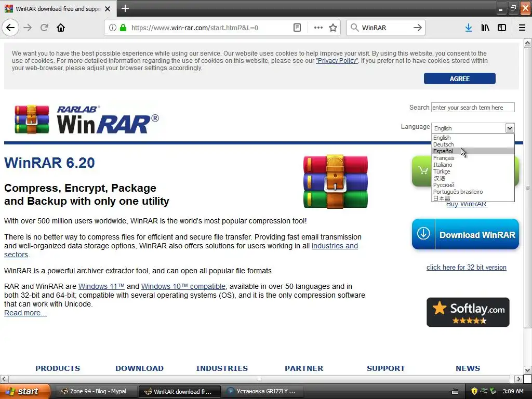Screen dimensions: 532x399
Task: Toggle reader view icon in address bar
Action: click(297, 28)
